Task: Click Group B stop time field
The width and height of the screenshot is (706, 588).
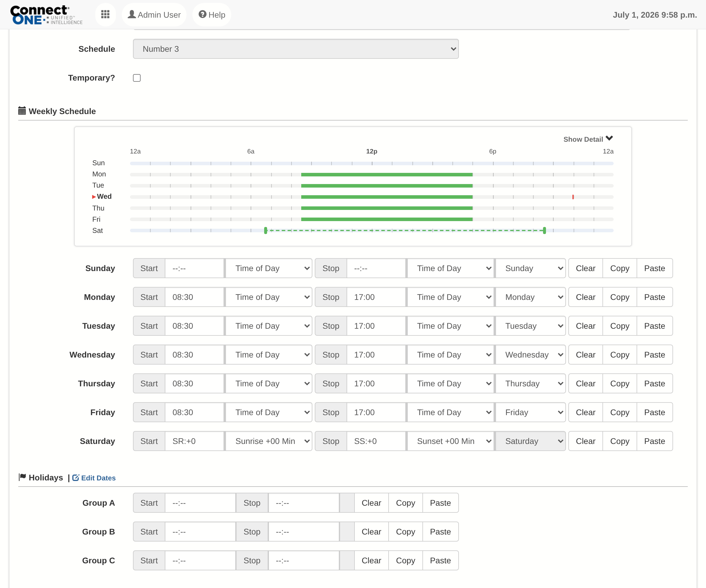Action: click(304, 532)
